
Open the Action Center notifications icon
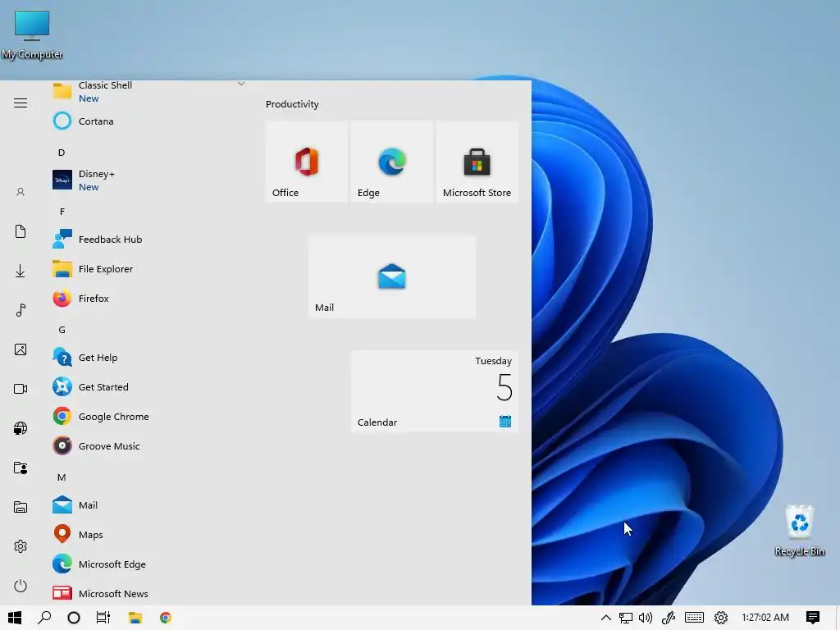click(x=813, y=618)
